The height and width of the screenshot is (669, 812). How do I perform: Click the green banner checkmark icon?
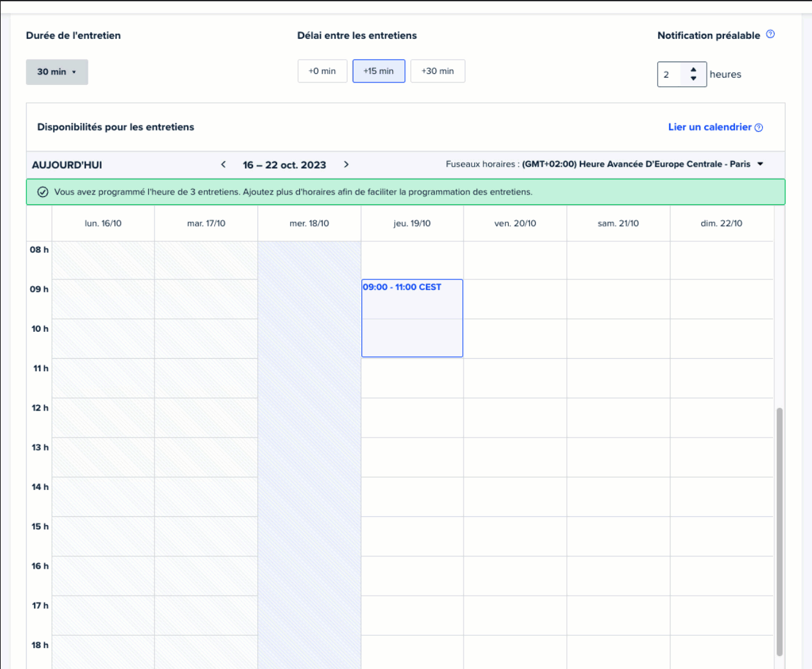pos(42,192)
